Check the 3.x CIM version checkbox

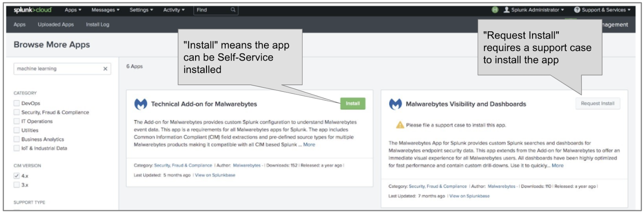point(17,185)
